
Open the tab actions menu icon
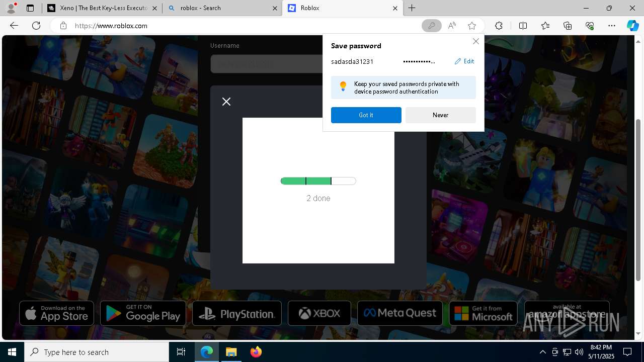pos(30,8)
